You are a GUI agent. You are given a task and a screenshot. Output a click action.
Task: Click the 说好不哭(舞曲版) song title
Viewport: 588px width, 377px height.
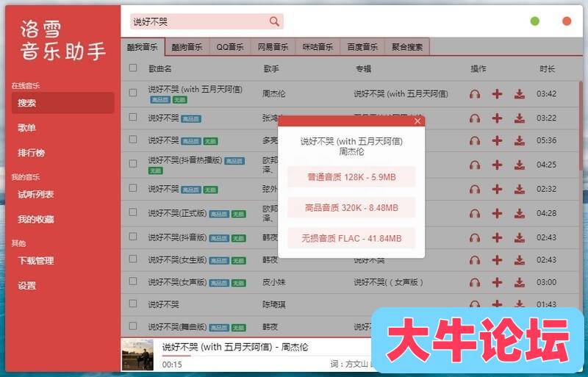[x=177, y=327]
